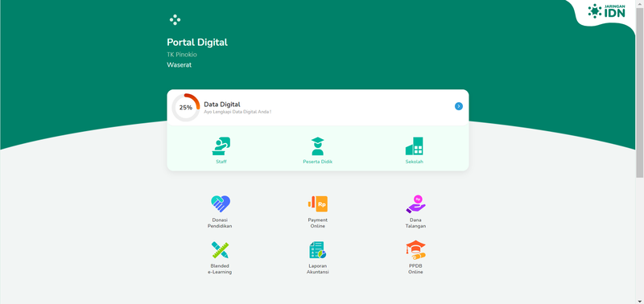Screen dimensions: 644x304
Task: Open the PPDB Online graduation-cap icon
Action: click(415, 250)
